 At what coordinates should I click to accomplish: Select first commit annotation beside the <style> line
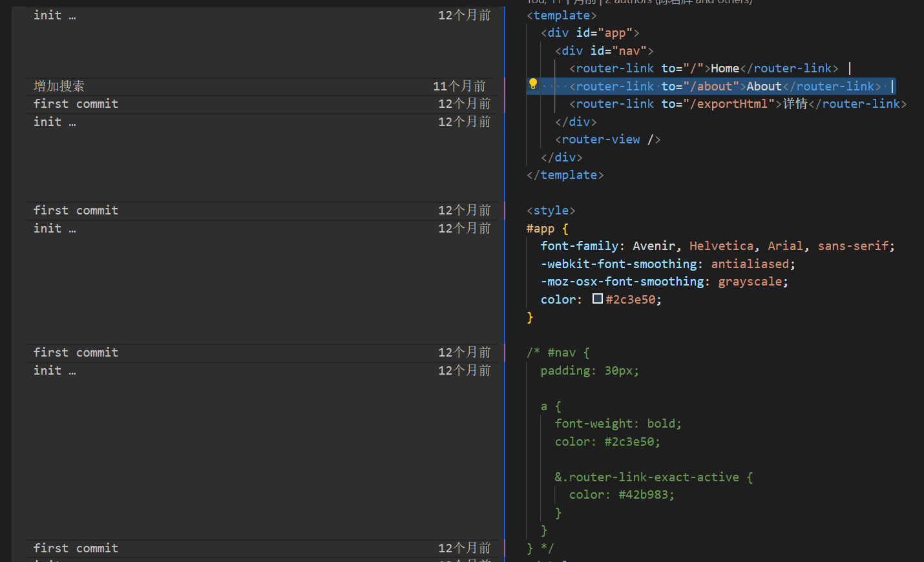pyautogui.click(x=76, y=211)
